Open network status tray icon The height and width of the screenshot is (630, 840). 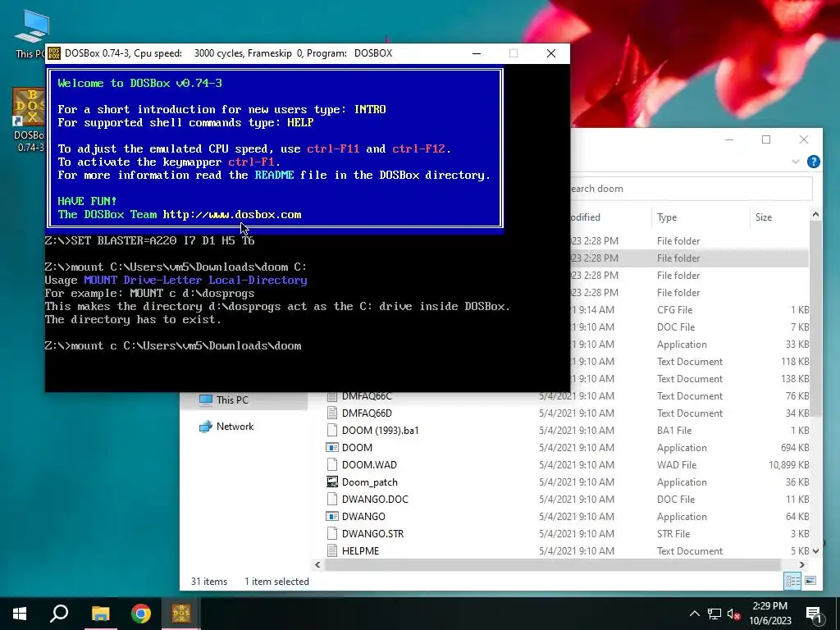[714, 614]
